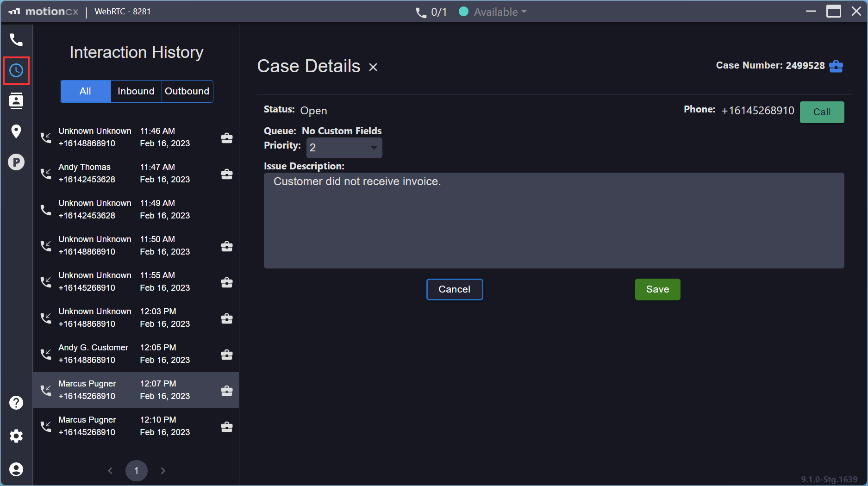The height and width of the screenshot is (486, 868).
Task: Select Andy Thomas +16142453628 interaction
Action: click(x=136, y=174)
